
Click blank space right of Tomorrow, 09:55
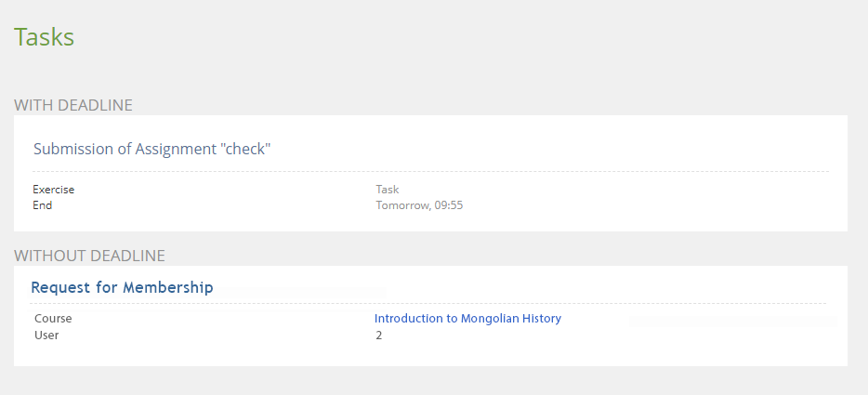pyautogui.click(x=651, y=205)
